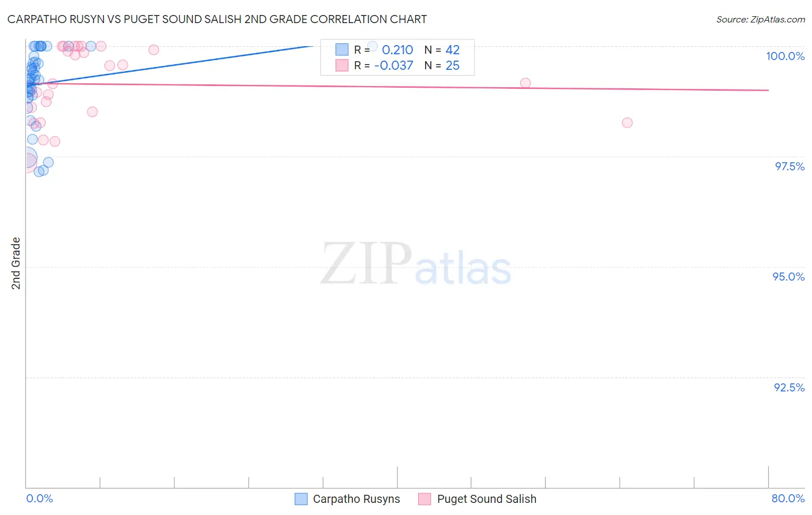812x515 pixels.
Task: Click the pink swatch beside R = -0.037
Action: coord(342,65)
